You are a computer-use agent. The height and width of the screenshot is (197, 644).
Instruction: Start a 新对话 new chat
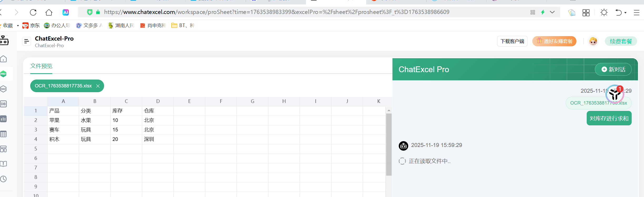coord(613,69)
